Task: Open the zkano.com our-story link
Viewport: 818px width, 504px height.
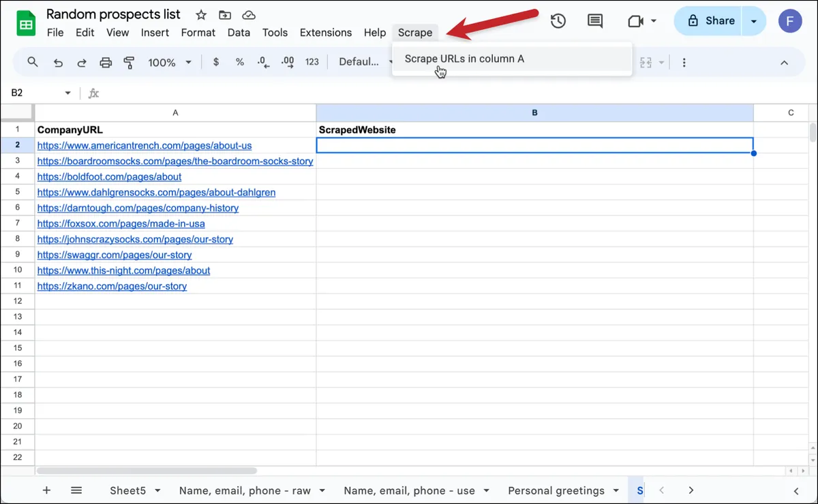Action: coord(112,287)
